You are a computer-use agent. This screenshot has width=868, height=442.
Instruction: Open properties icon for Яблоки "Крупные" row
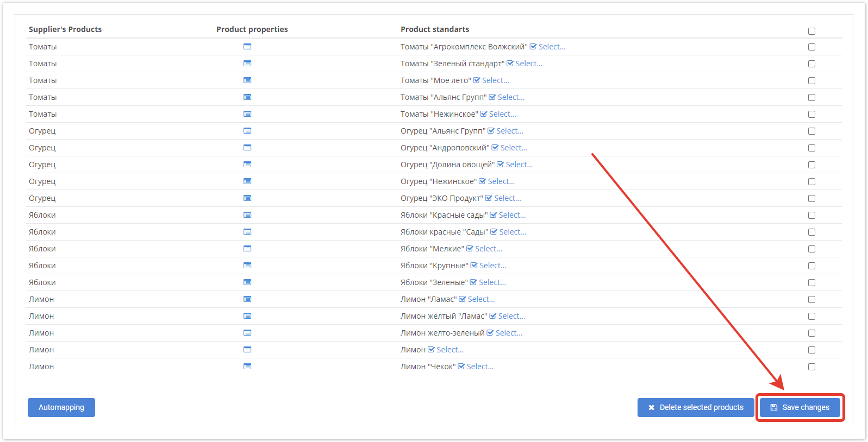(247, 266)
